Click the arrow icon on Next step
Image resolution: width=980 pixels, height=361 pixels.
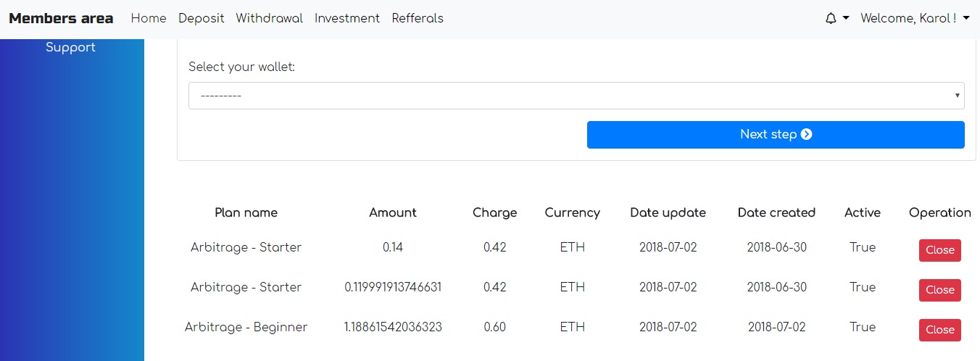coord(806,135)
